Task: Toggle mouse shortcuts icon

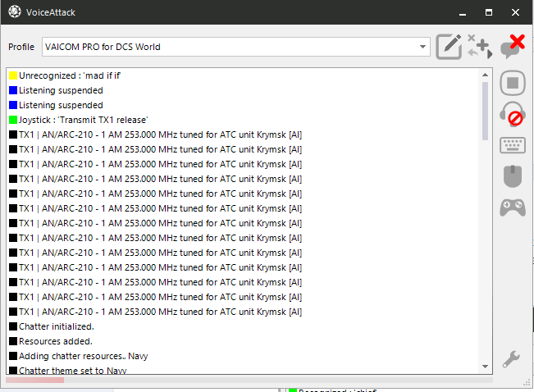Action: [x=512, y=176]
